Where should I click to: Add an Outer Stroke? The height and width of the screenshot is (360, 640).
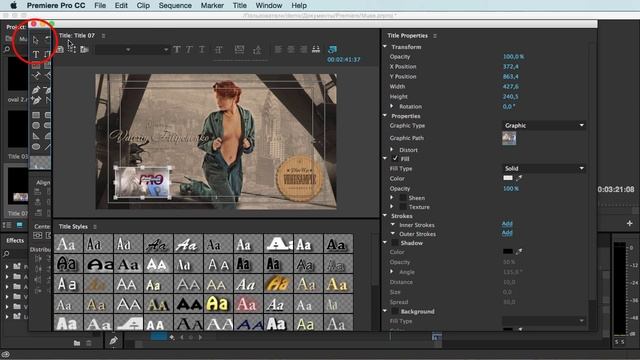[x=507, y=233]
